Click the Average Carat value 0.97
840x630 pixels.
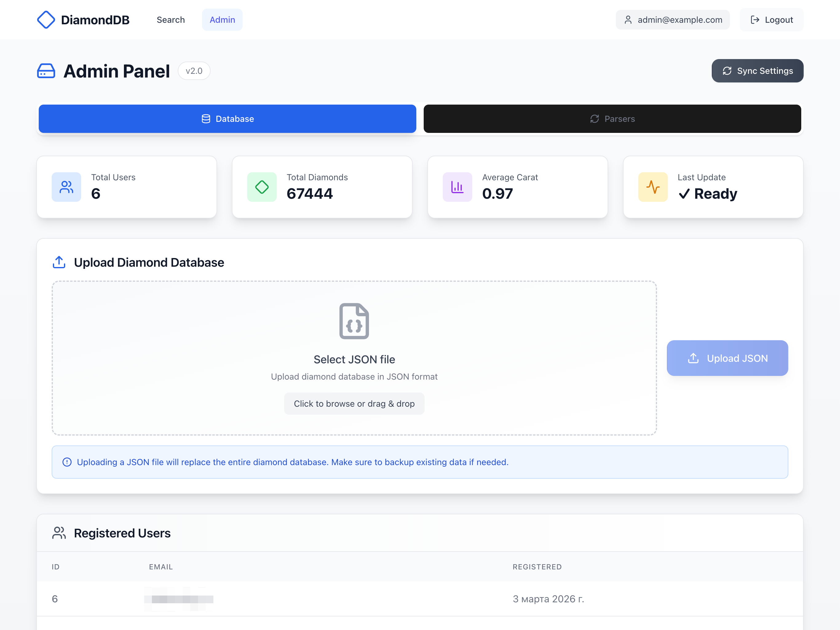(497, 194)
